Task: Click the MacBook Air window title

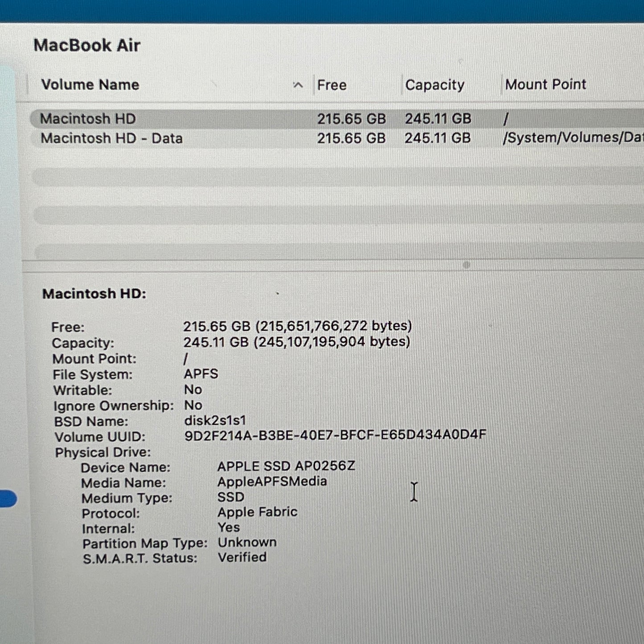Action: pyautogui.click(x=87, y=45)
